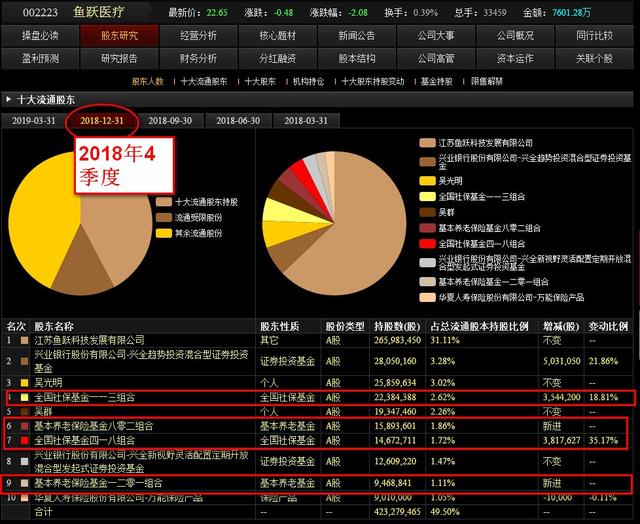Go to 基金持股 section link
Screen dimensions: 640x524
click(x=436, y=81)
